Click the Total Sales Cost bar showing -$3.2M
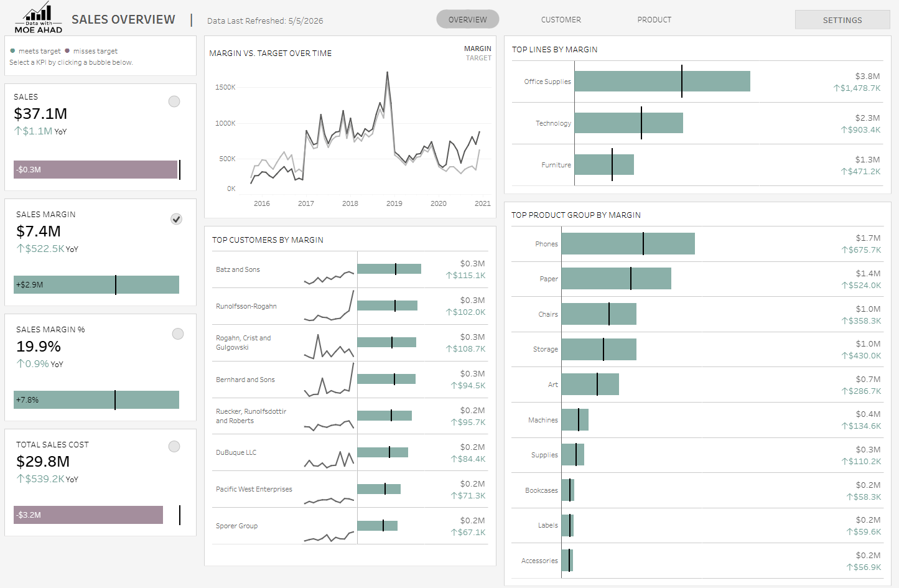 (x=88, y=515)
